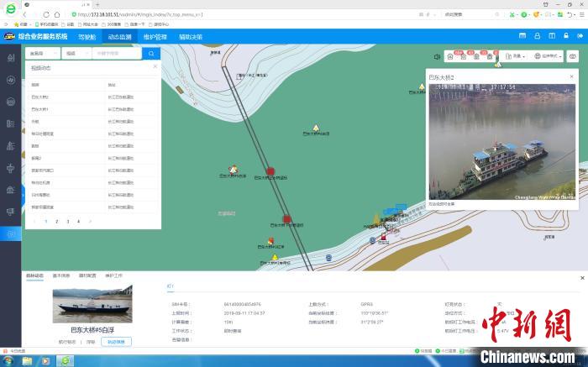This screenshot has height=367, width=588.
Task: Toggle the eye visibility icon on map toolbar
Action: pos(574,56)
